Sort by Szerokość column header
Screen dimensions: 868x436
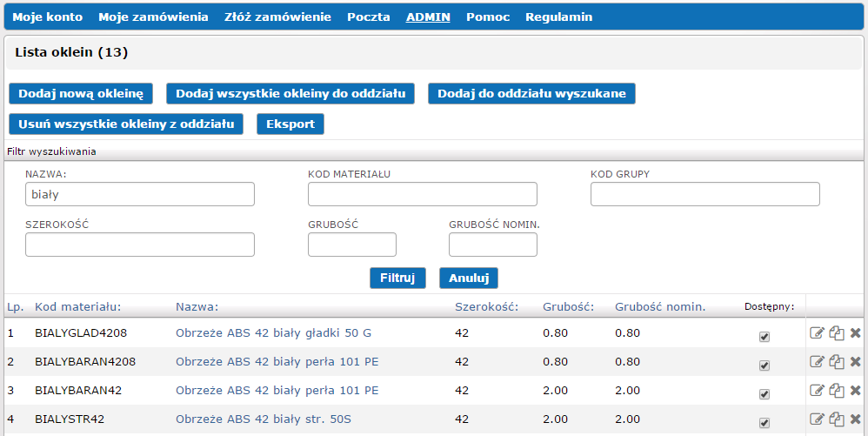(x=486, y=306)
